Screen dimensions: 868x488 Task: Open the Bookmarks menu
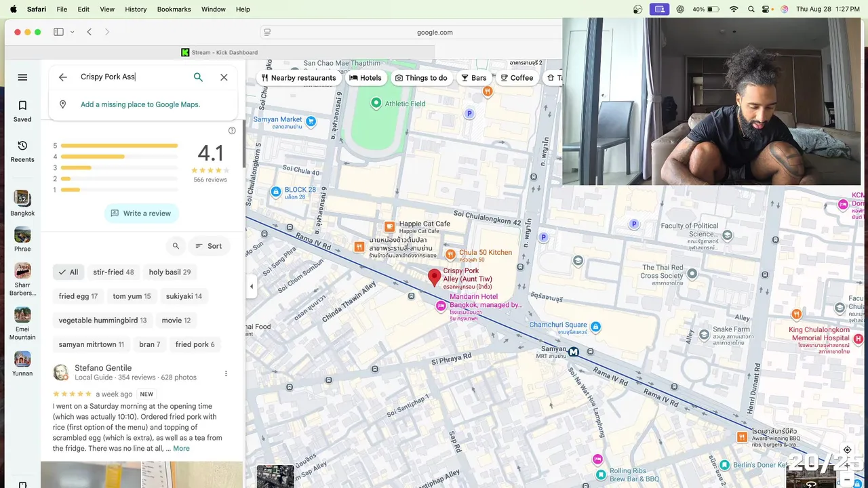tap(174, 9)
